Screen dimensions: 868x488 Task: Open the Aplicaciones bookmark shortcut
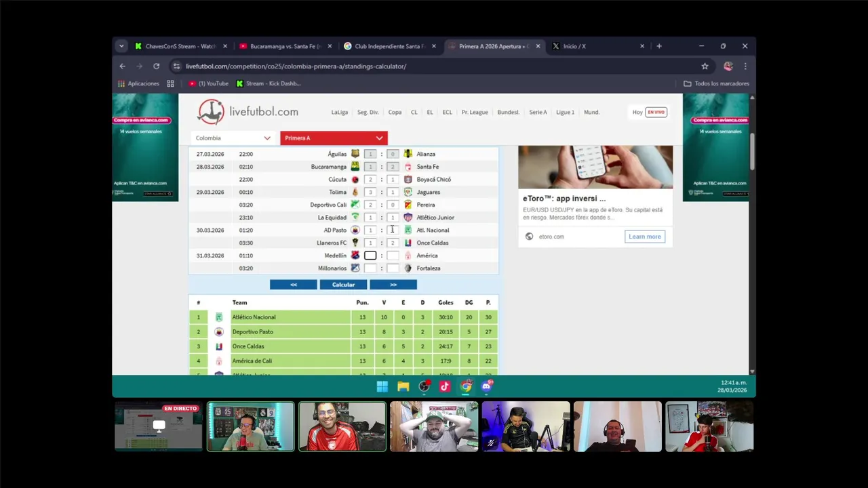138,83
